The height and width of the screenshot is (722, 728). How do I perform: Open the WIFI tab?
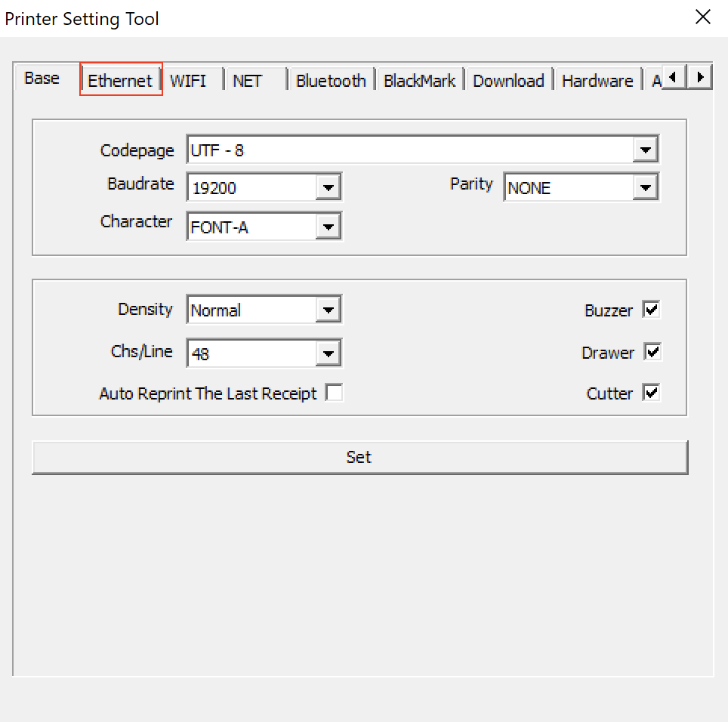(x=188, y=81)
